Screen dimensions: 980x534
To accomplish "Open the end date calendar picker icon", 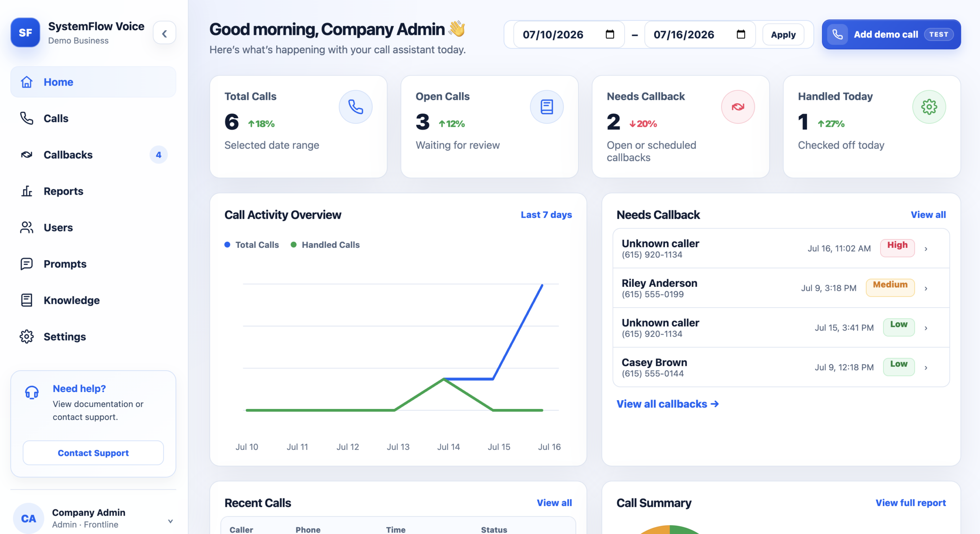I will pos(741,34).
